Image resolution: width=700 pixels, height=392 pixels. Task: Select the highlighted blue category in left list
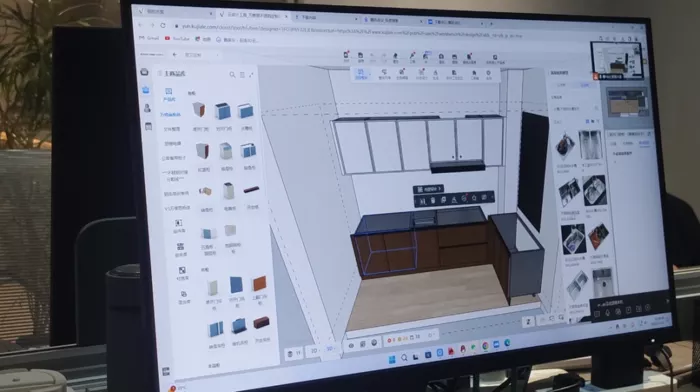click(x=171, y=115)
